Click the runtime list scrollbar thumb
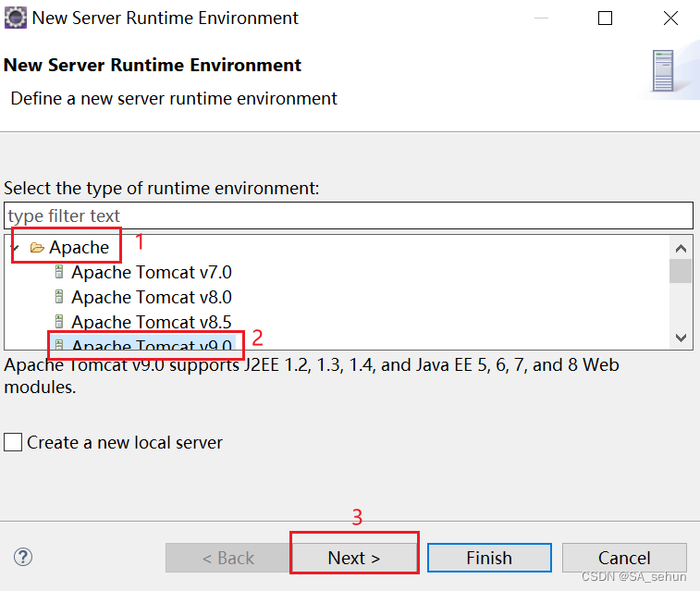This screenshot has height=591, width=700. [x=682, y=270]
